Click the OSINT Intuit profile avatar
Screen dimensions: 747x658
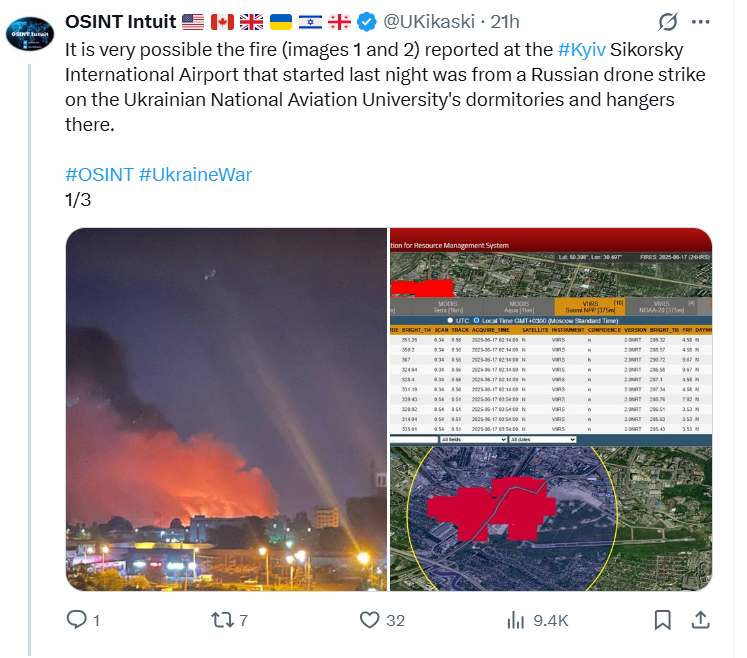[x=29, y=33]
